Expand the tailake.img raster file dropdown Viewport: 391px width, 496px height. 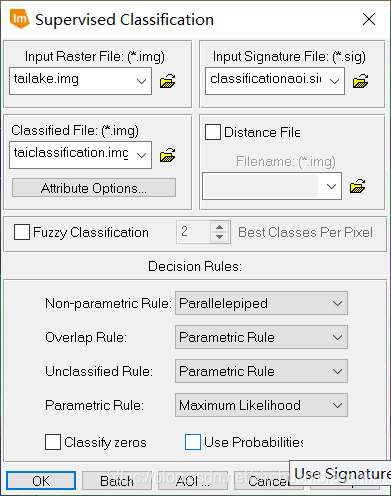pos(141,81)
